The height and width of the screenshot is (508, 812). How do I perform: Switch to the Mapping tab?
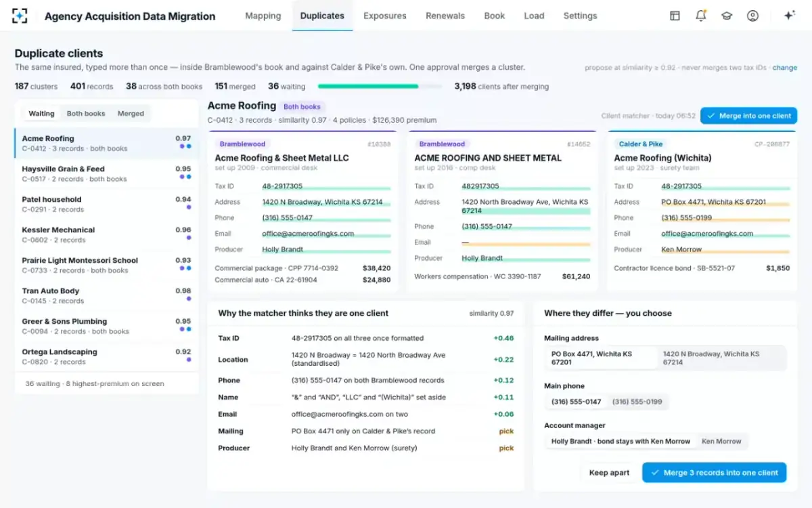263,16
